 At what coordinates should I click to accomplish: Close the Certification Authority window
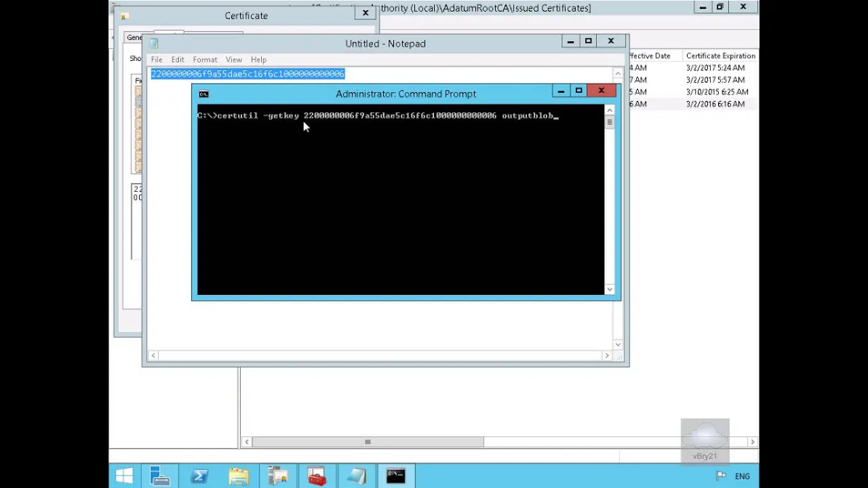tap(743, 7)
